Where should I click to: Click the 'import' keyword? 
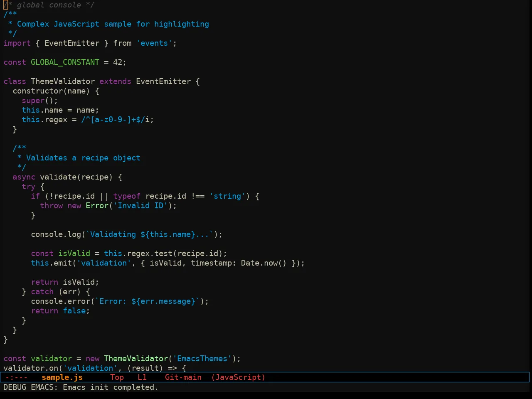(17, 43)
